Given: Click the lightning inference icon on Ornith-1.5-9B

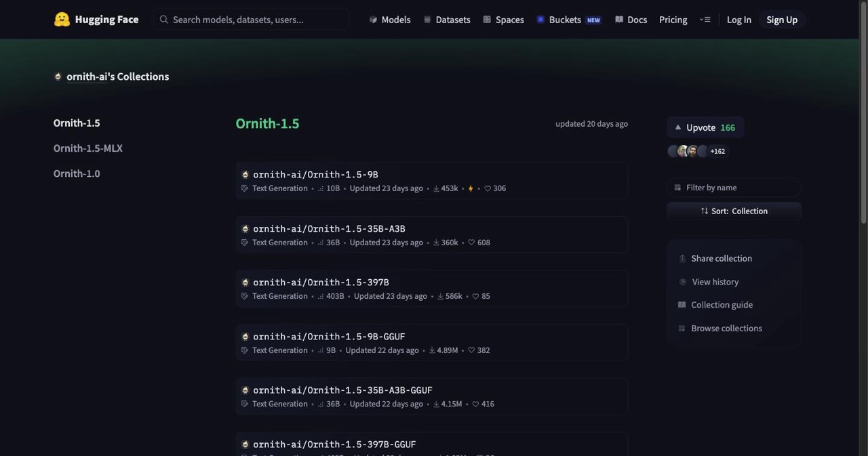Looking at the screenshot, I should [471, 188].
